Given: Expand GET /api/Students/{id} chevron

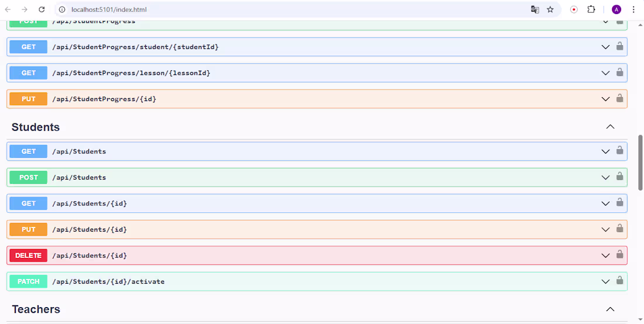Looking at the screenshot, I should pyautogui.click(x=605, y=204).
